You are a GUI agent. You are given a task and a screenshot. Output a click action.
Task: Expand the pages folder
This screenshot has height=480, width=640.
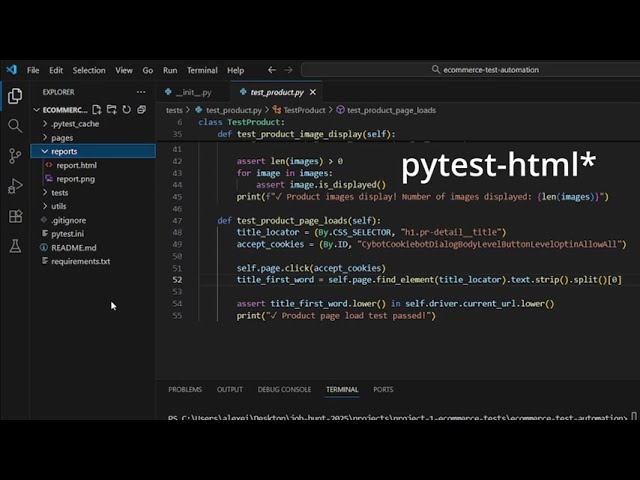pyautogui.click(x=44, y=138)
